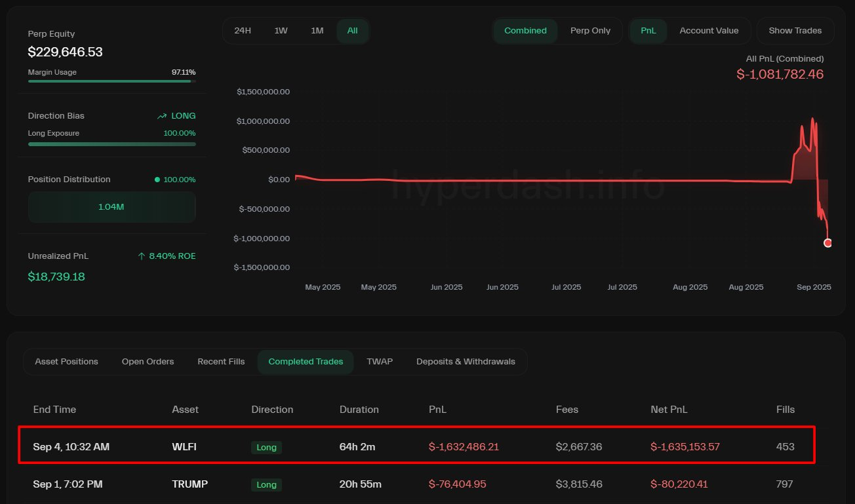
Task: Select the 24H time range
Action: click(x=243, y=31)
